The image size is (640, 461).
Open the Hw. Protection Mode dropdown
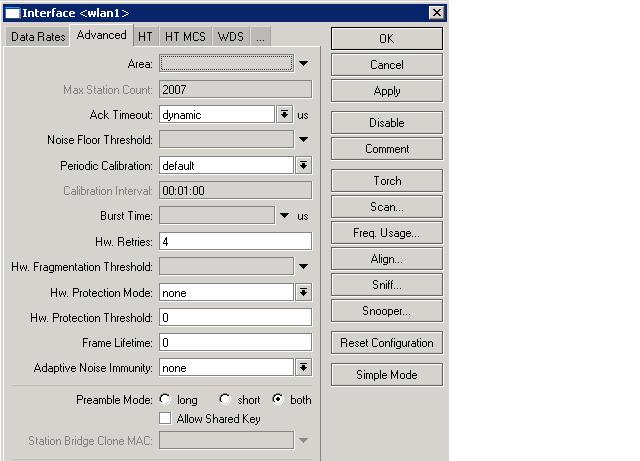304,292
